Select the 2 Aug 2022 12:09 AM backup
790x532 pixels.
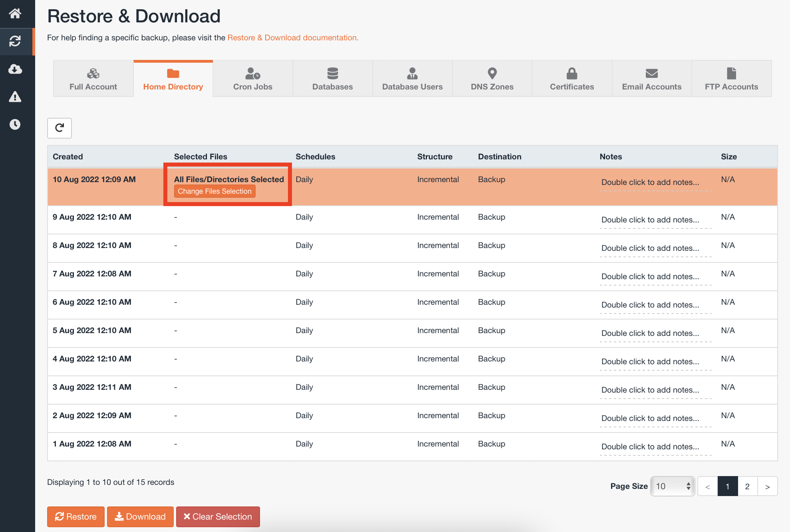pos(413,419)
